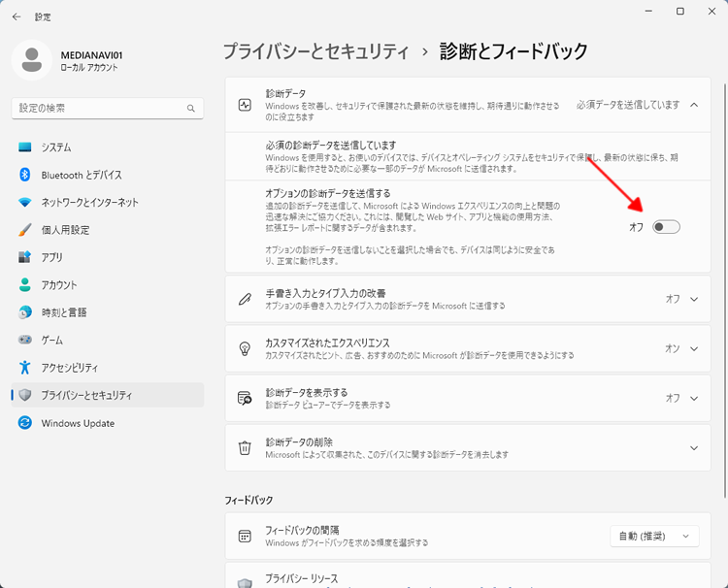
Task: Maximize the Settings window
Action: tap(680, 11)
